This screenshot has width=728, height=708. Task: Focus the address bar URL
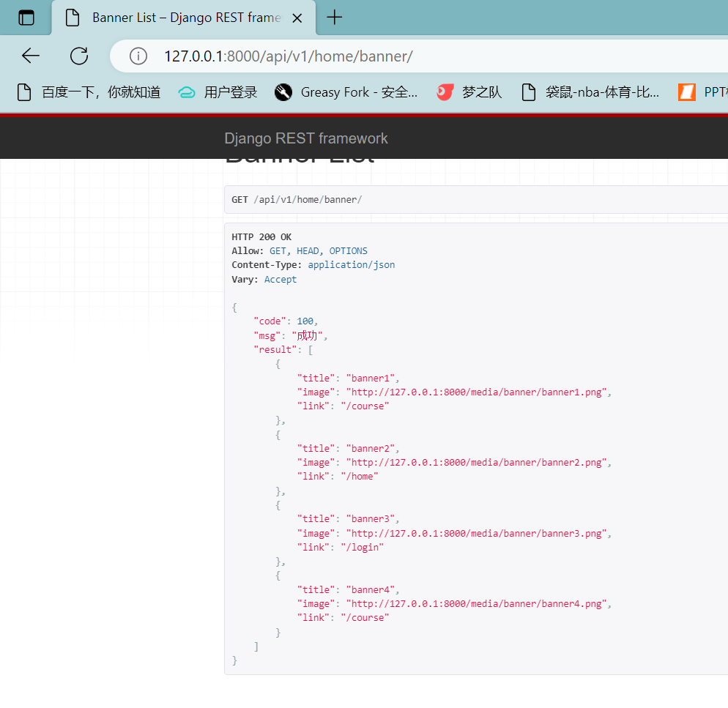point(289,56)
